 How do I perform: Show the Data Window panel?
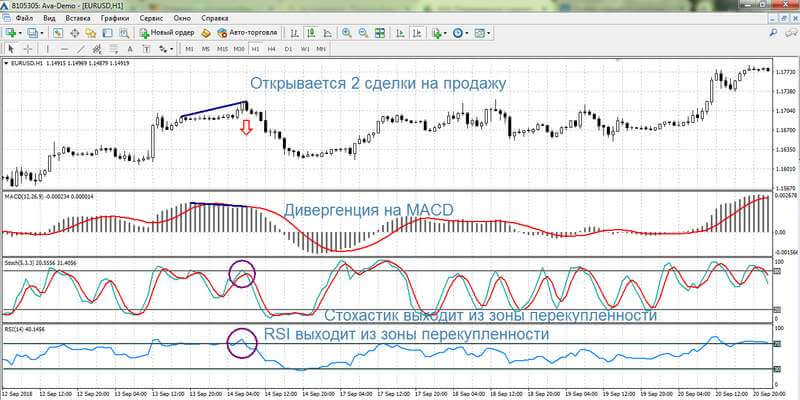(74, 33)
